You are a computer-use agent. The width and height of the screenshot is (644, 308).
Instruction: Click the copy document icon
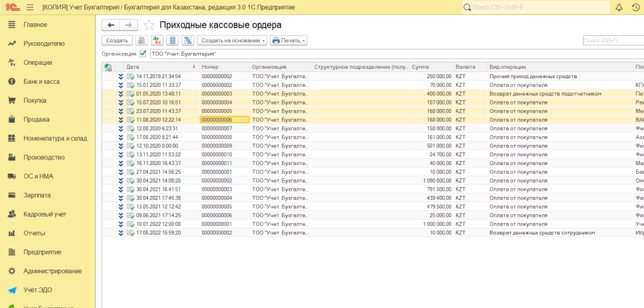coord(142,40)
